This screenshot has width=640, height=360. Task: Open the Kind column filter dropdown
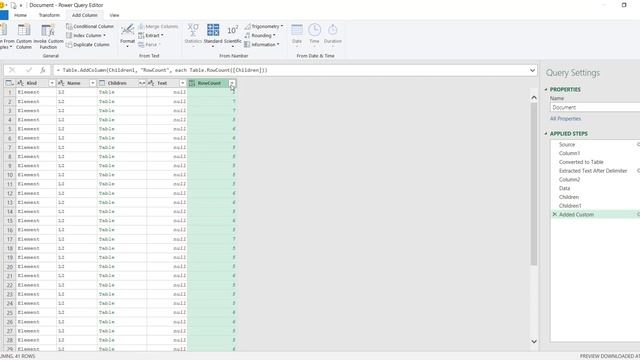(52, 83)
